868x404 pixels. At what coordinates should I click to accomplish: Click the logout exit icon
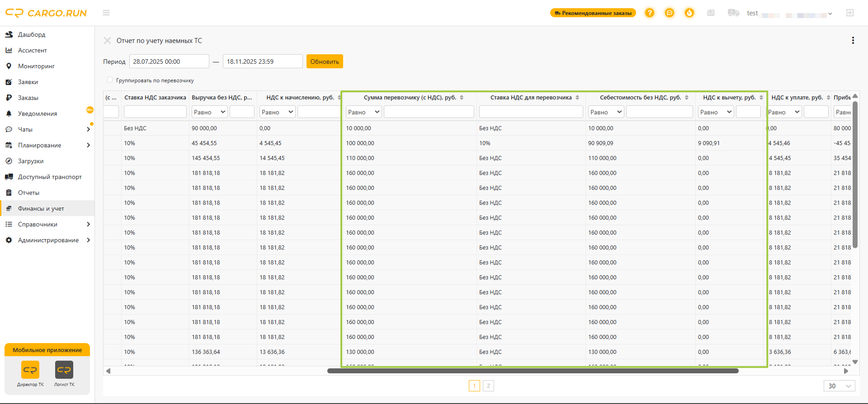[x=850, y=13]
